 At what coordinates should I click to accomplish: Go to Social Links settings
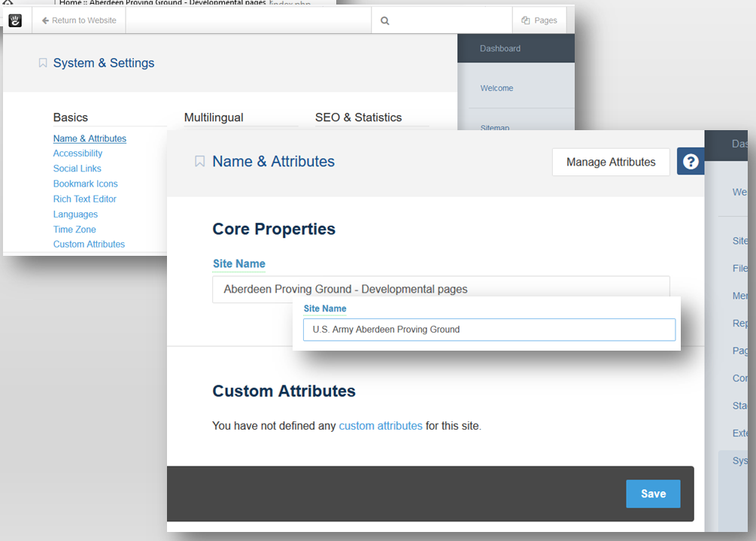point(77,169)
